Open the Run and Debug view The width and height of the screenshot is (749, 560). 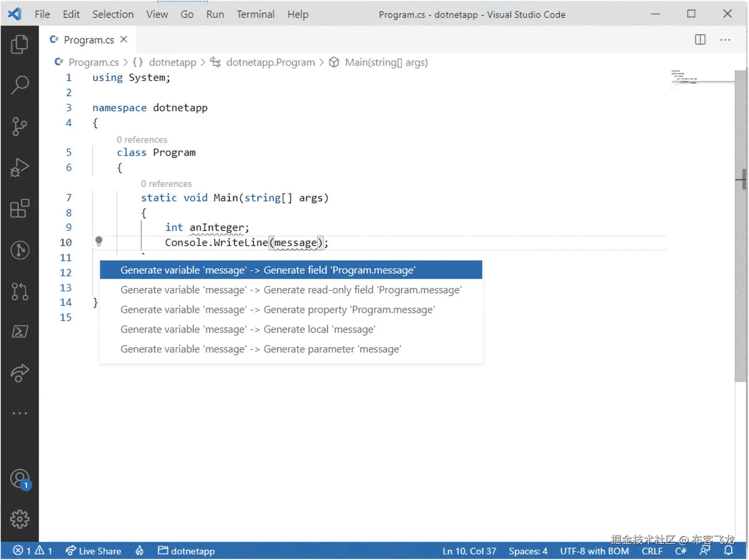pyautogui.click(x=20, y=167)
